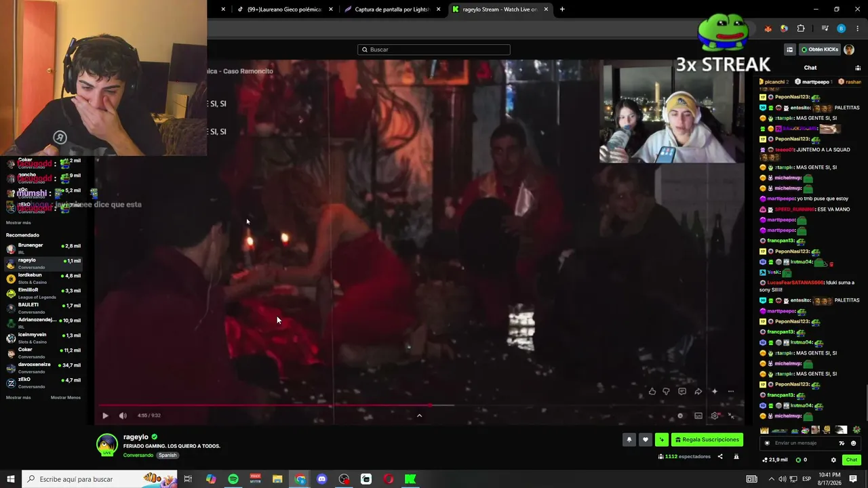This screenshot has height=488, width=868.
Task: Open the Kick user profile avatar menu
Action: 849,49
